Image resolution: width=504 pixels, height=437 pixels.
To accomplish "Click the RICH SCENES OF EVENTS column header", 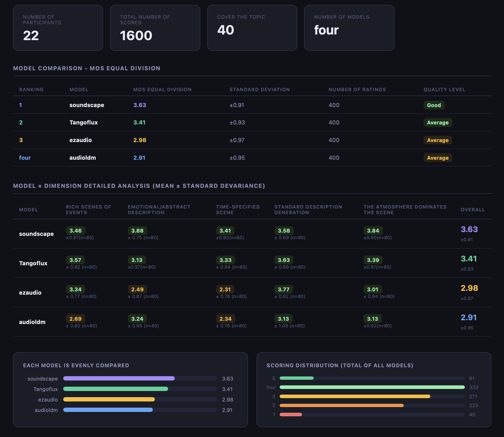I will [x=89, y=210].
